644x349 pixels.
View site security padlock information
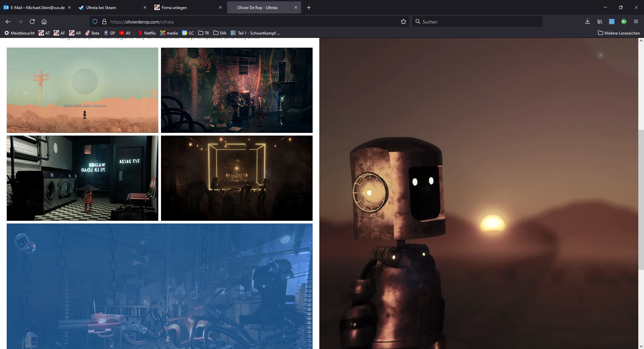coord(104,21)
